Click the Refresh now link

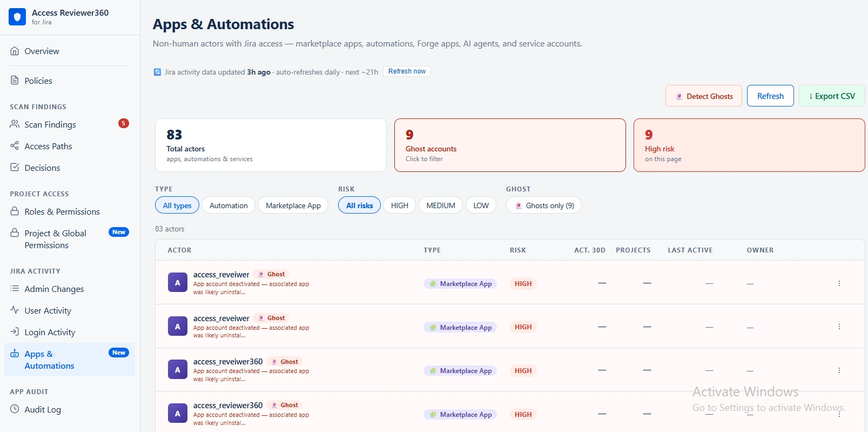407,71
